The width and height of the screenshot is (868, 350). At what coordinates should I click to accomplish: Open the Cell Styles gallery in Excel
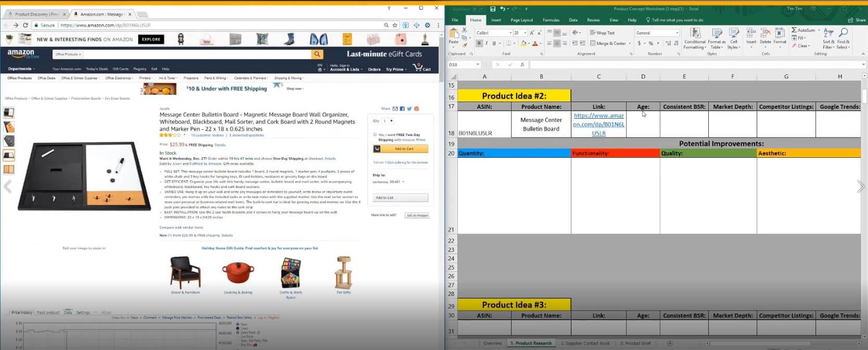tap(733, 38)
